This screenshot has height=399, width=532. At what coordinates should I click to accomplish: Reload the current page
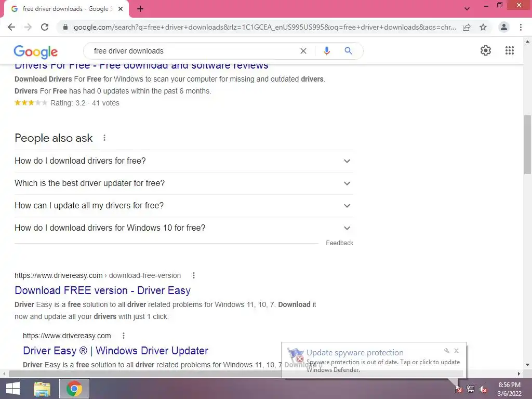(x=45, y=27)
